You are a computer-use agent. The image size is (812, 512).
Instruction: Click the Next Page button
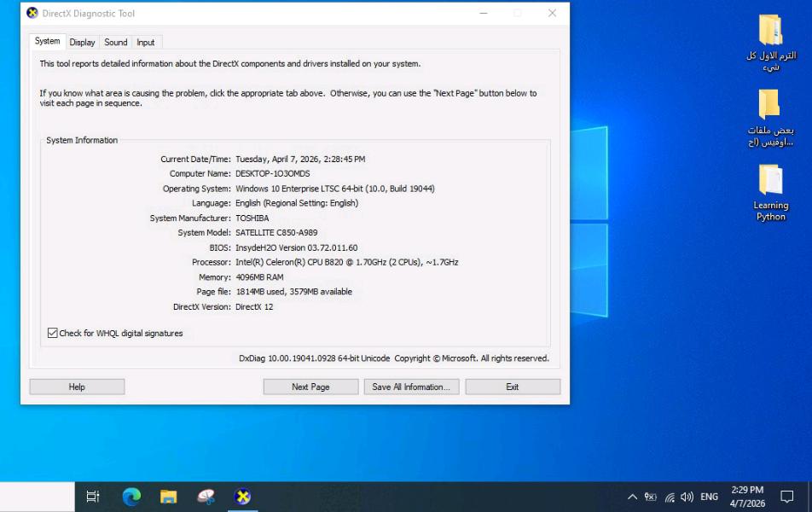[310, 387]
